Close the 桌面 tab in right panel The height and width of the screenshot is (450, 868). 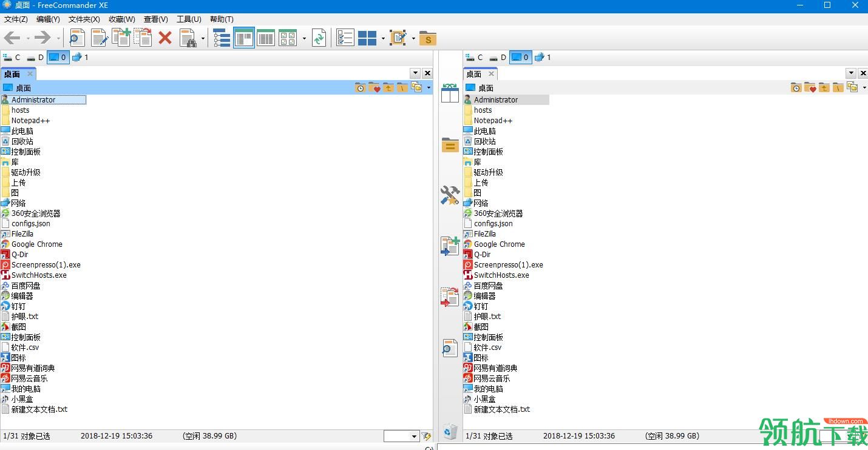pos(492,74)
